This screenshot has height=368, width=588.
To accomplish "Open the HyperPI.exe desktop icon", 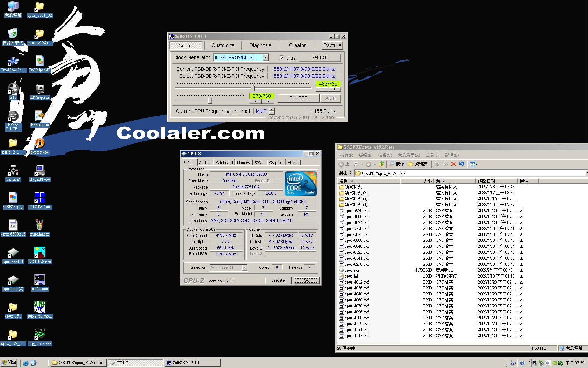I will click(40, 173).
